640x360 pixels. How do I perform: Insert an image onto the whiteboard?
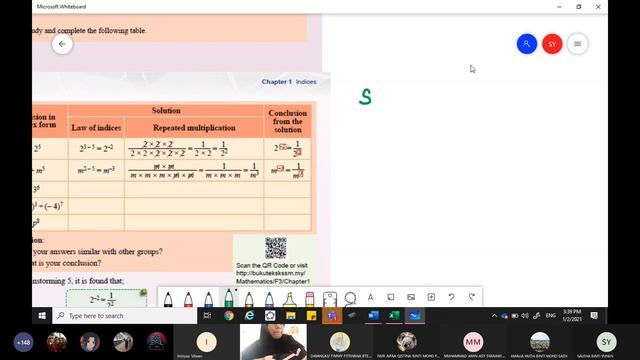pos(411,297)
